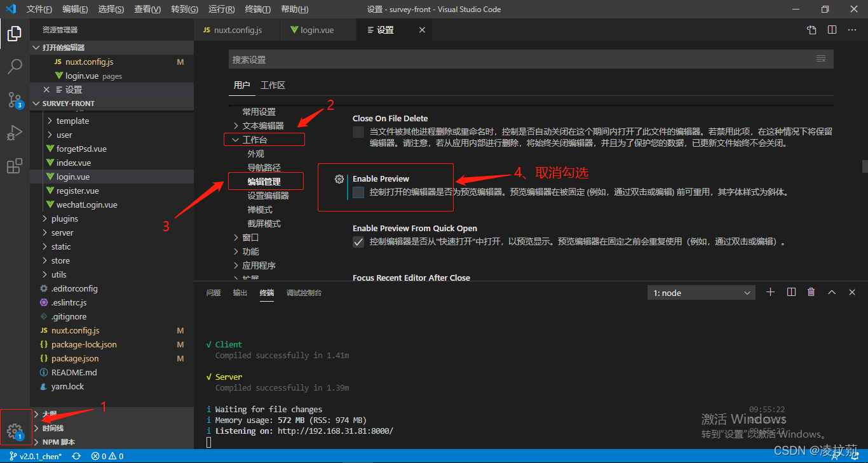
Task: Collapse the 打开的编辑器 section
Action: [x=111, y=48]
